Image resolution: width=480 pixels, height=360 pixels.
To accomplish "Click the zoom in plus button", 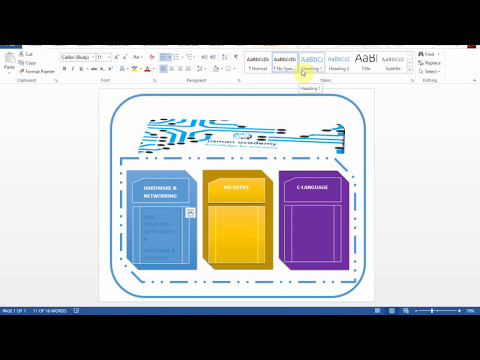I will click(x=459, y=311).
